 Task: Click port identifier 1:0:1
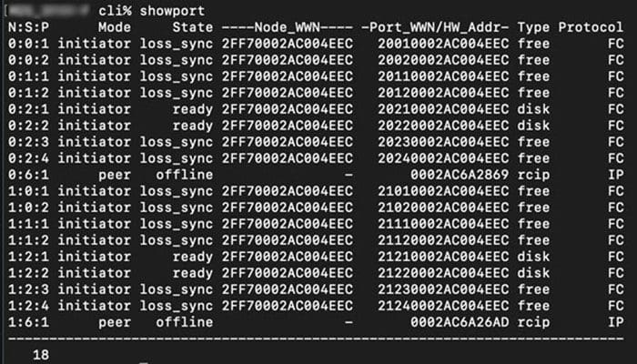(28, 191)
